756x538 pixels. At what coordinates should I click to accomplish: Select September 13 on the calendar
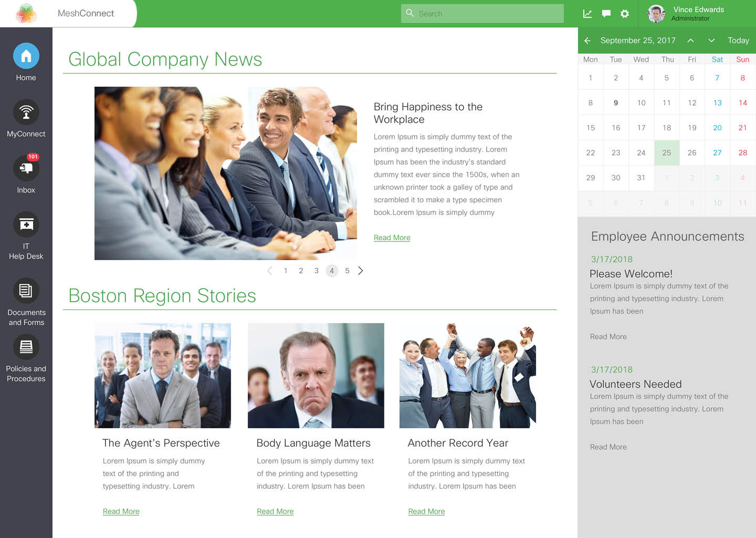[x=717, y=103]
